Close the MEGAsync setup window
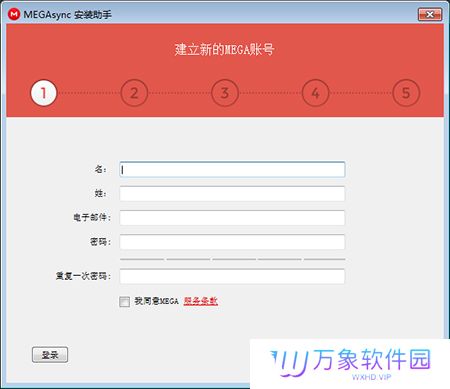Screen dimensions: 450x389 [x=430, y=14]
